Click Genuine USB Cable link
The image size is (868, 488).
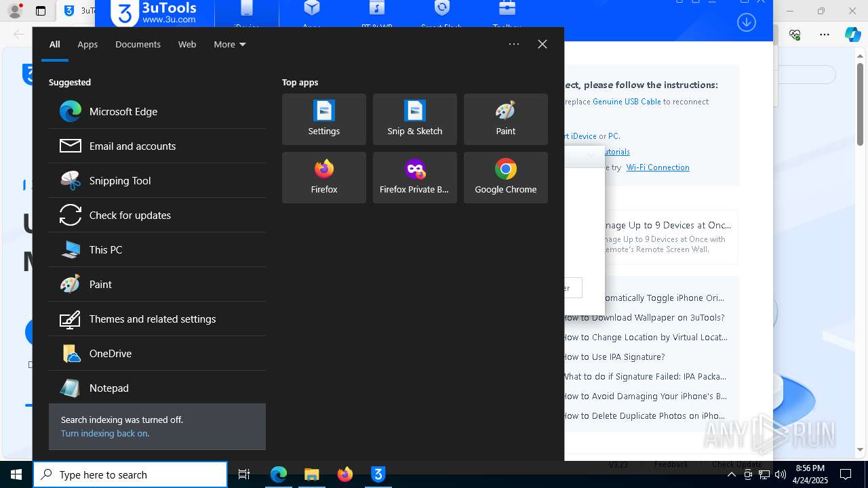(x=627, y=102)
